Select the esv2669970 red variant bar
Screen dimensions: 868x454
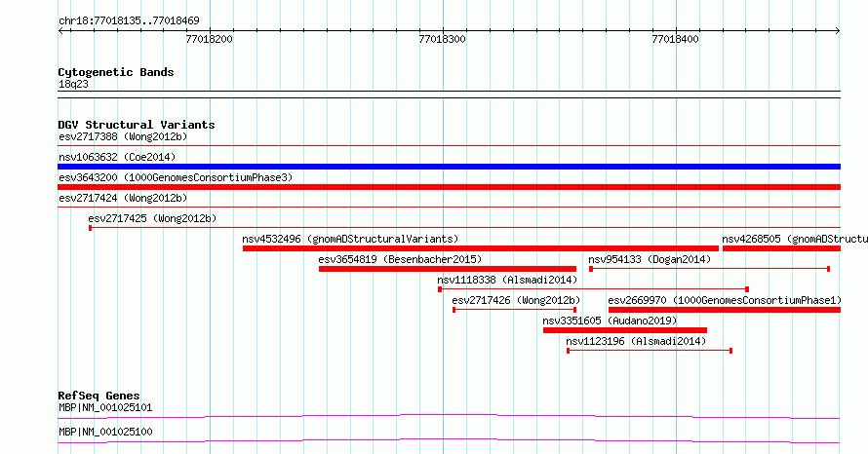725,310
